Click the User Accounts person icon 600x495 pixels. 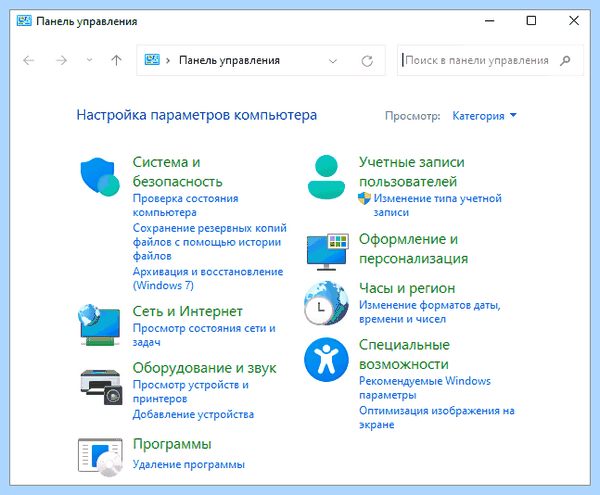coord(326,177)
